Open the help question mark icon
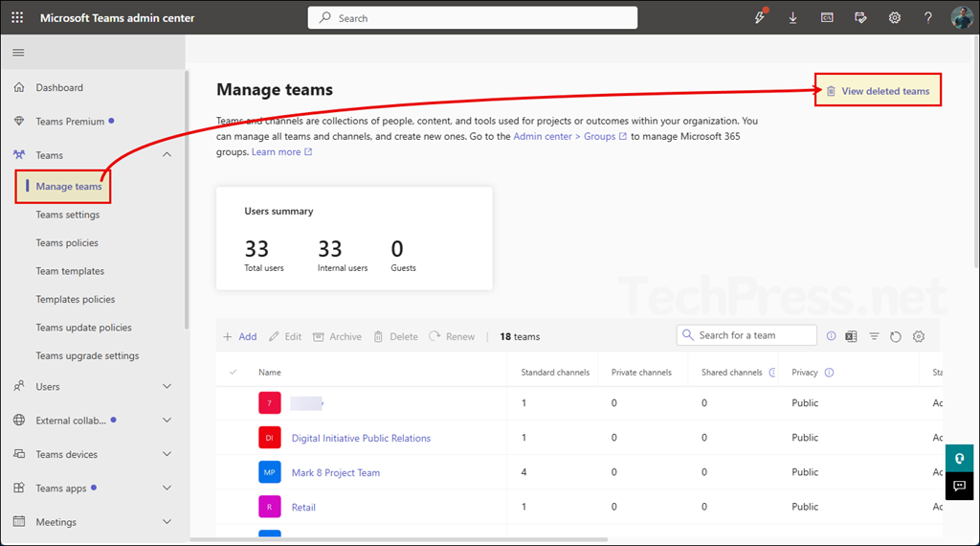980x546 pixels. [928, 17]
